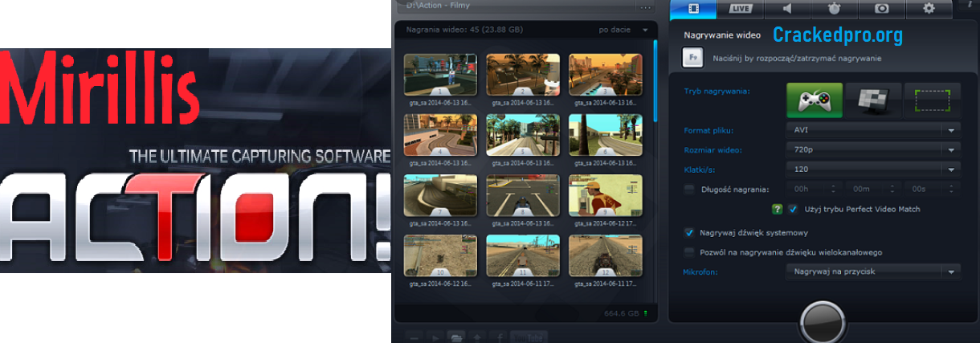The height and width of the screenshot is (343, 980).
Task: Open the audio recording speaker tab
Action: pyautogui.click(x=786, y=9)
